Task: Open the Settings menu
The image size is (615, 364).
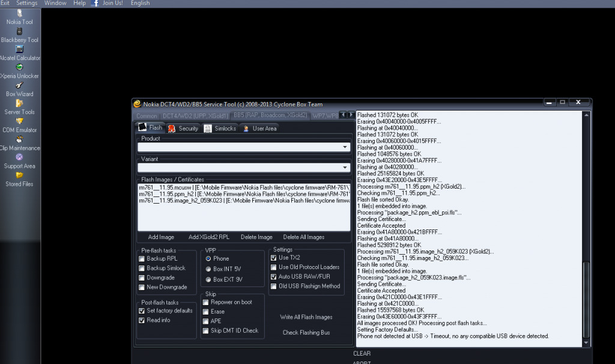Action: (x=26, y=3)
